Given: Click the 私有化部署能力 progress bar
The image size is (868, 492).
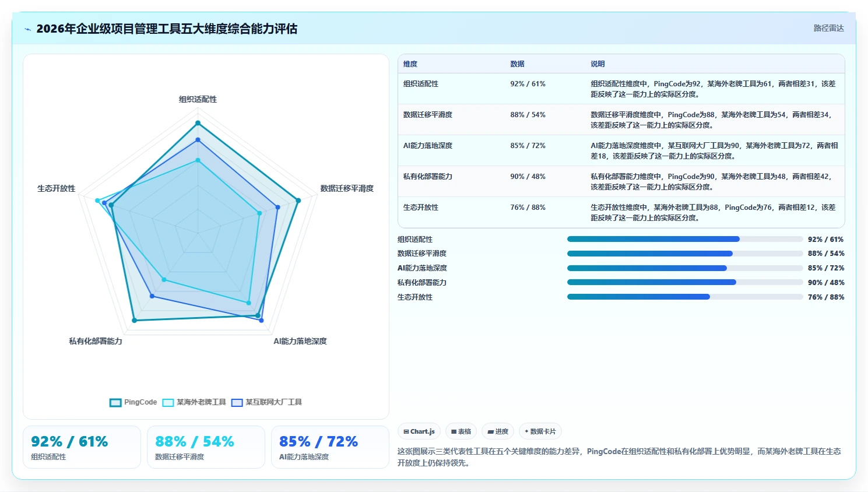Looking at the screenshot, I should coord(685,282).
